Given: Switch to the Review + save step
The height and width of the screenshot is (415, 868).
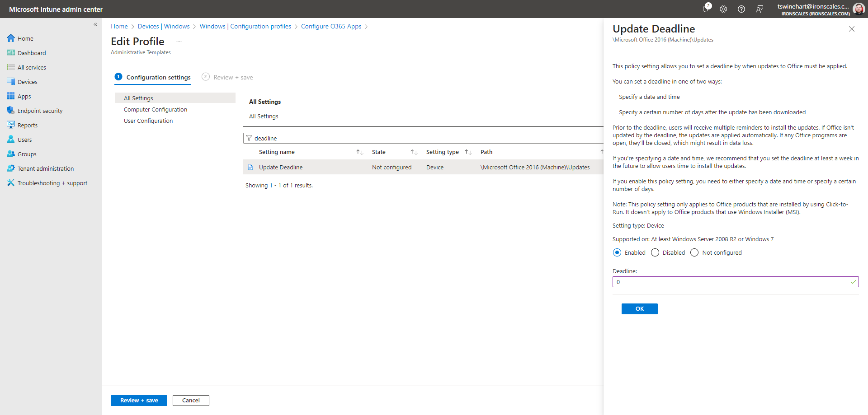Looking at the screenshot, I should (233, 77).
